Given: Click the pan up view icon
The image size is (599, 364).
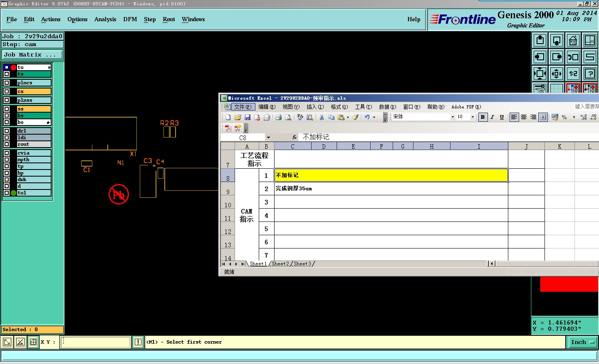Looking at the screenshot, I should 540,40.
